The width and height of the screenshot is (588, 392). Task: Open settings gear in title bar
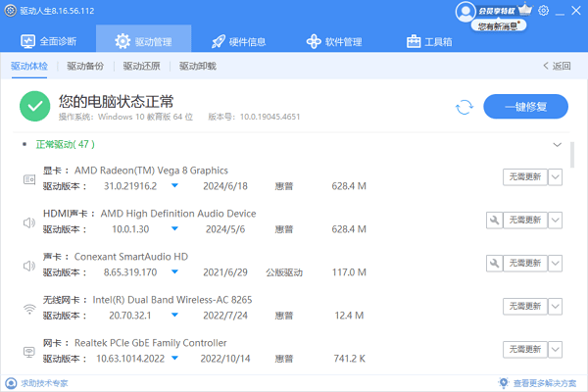click(x=543, y=11)
